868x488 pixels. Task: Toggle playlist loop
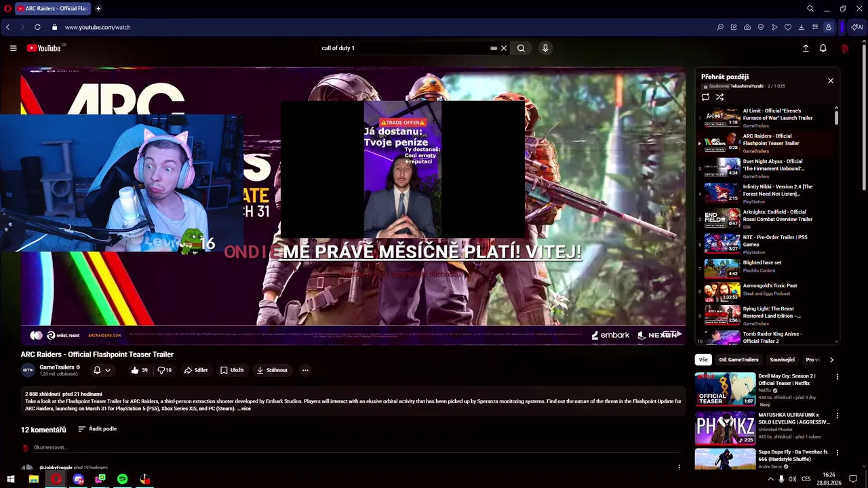[705, 98]
